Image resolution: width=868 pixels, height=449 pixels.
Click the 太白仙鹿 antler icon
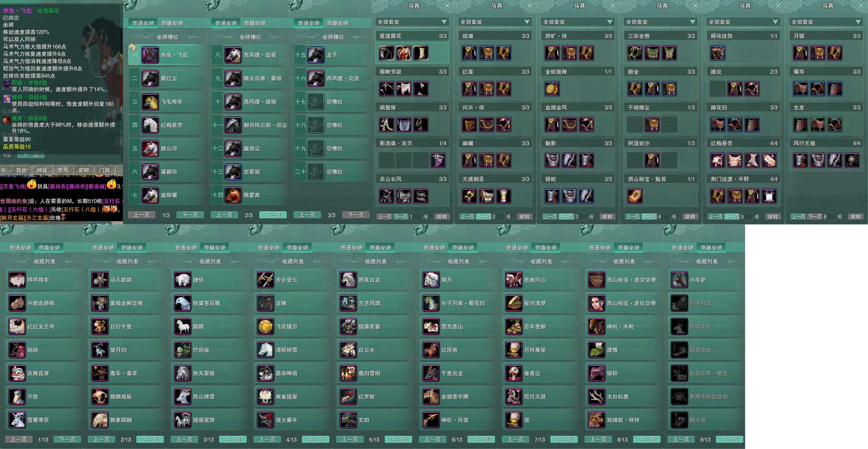coord(596,397)
